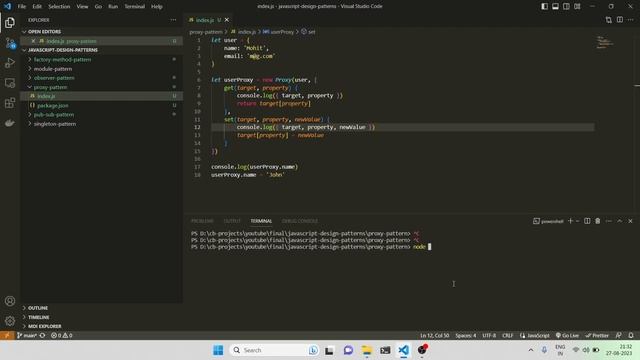
Task: Switch to the Terminal panel tab
Action: click(261, 221)
